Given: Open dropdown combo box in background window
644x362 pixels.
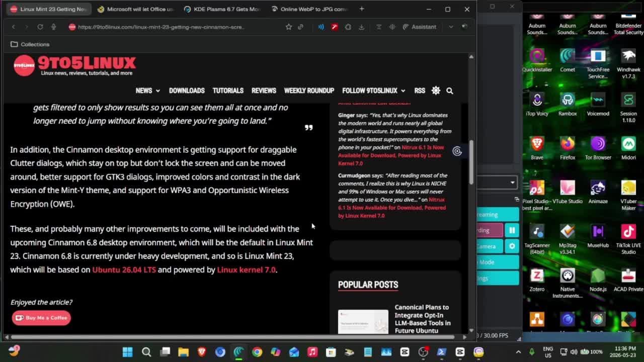Looking at the screenshot, I should (x=498, y=183).
